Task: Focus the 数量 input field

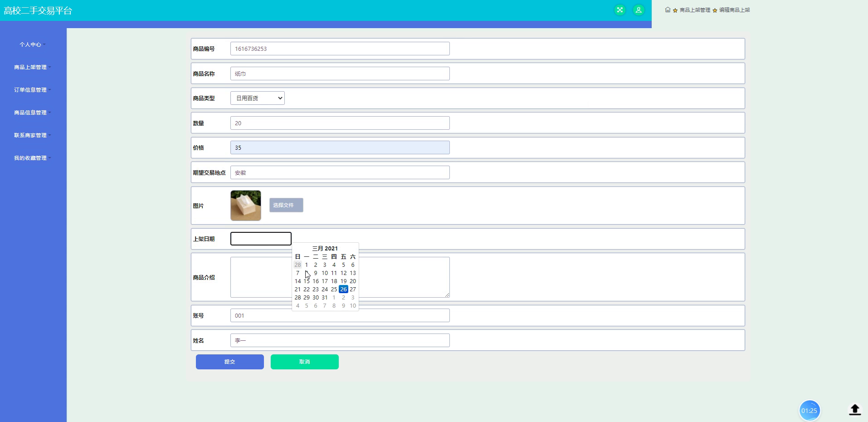Action: 340,123
